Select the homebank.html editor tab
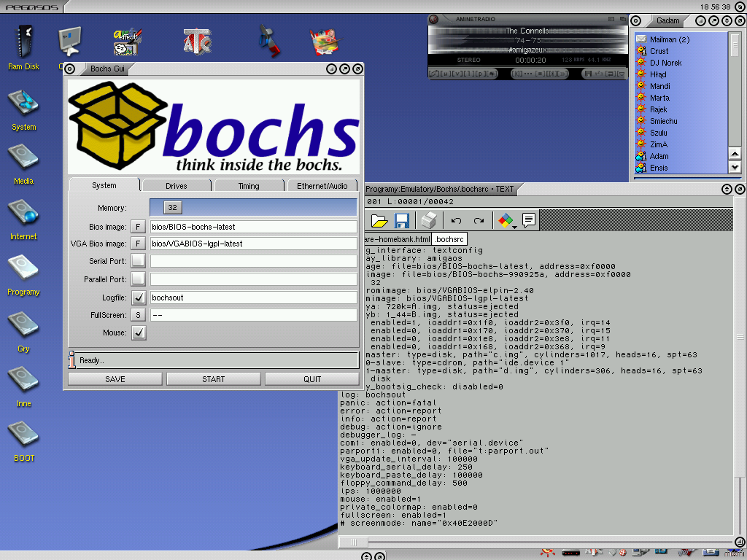 (398, 239)
